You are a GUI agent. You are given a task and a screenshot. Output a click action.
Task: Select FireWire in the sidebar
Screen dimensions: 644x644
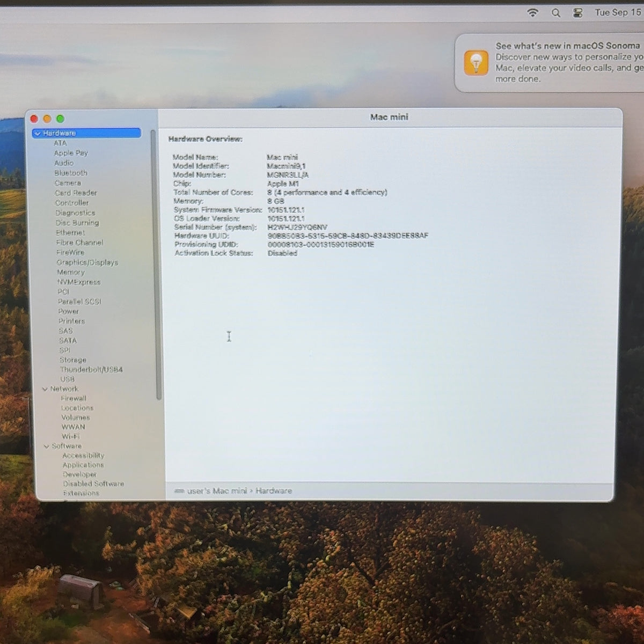70,252
